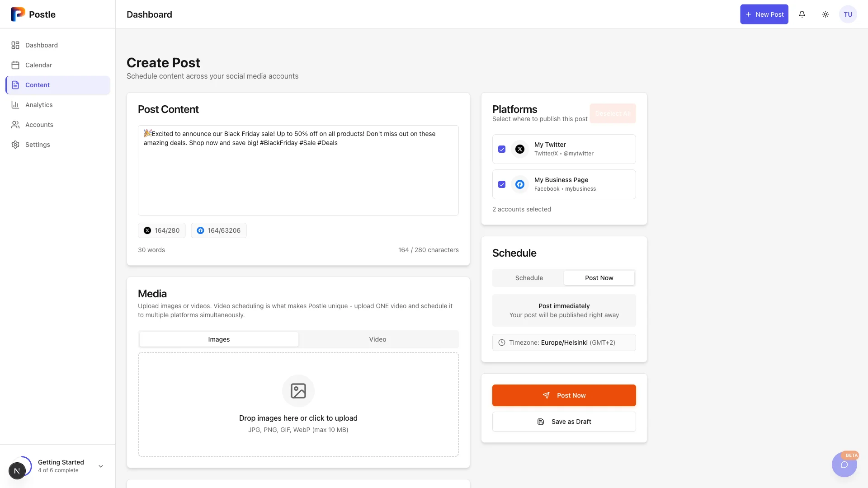Open the TU profile avatar menu

click(x=848, y=14)
